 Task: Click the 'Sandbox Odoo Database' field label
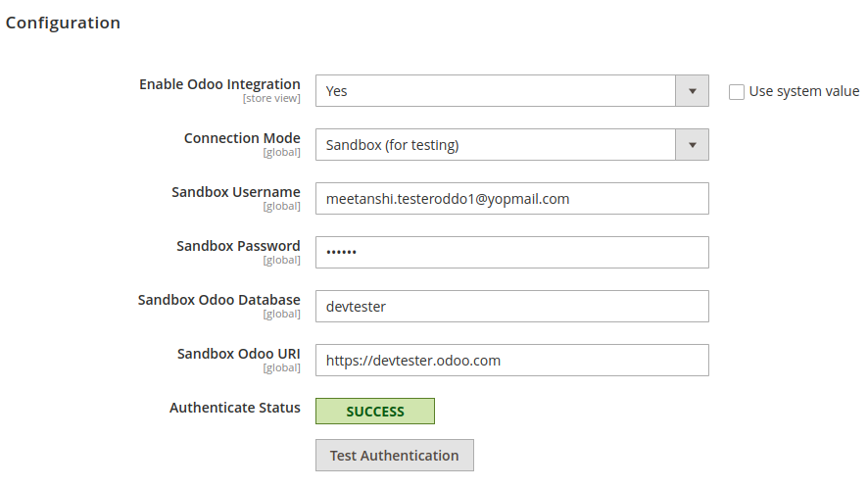coord(219,300)
